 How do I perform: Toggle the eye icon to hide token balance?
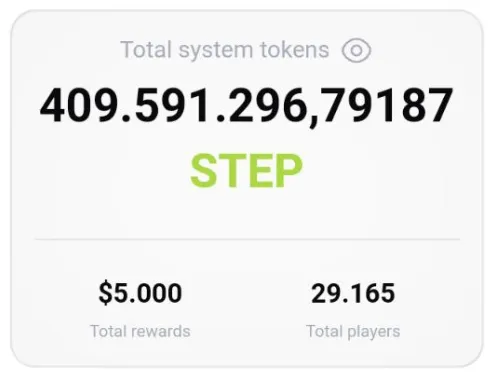[x=356, y=50]
